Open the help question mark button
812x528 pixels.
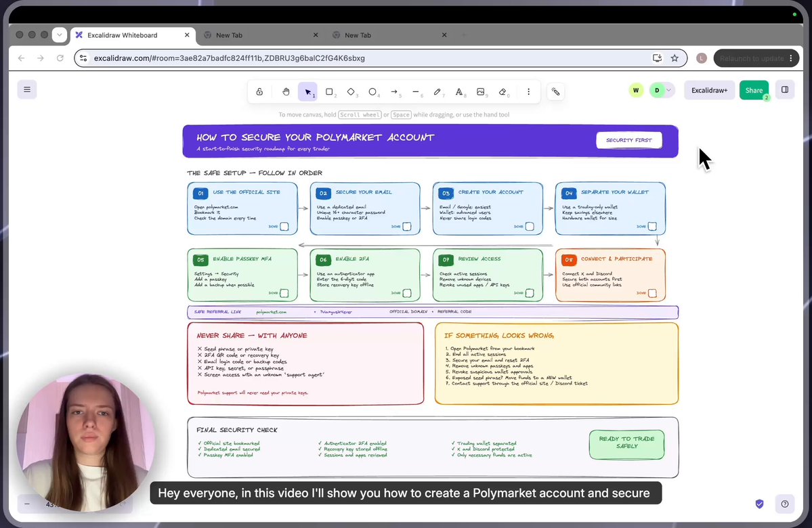coord(784,504)
